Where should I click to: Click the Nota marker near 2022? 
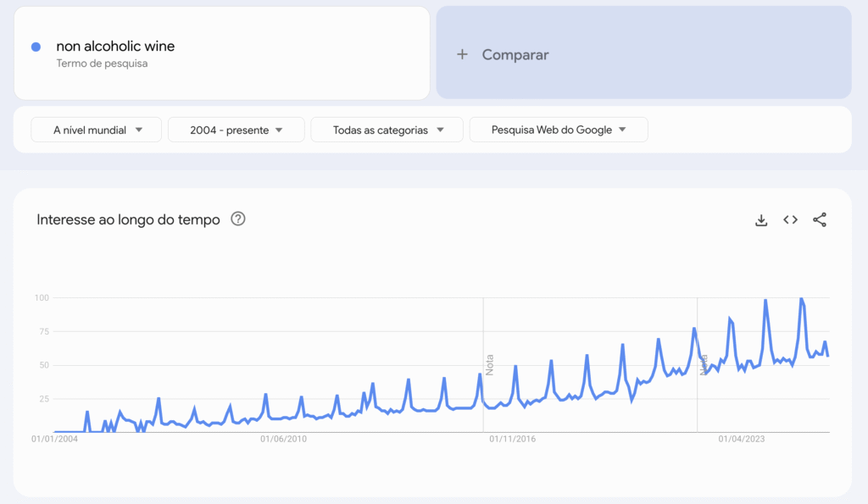click(703, 365)
